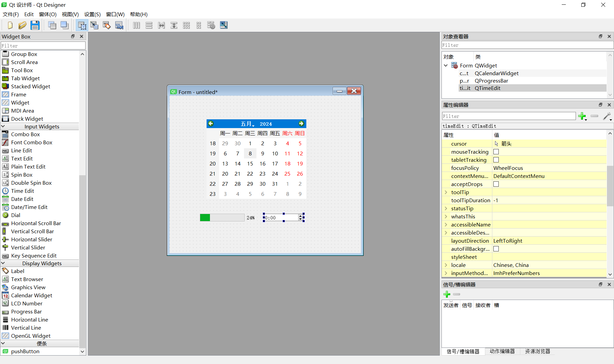Click the 五月 month dropdown in calendar
This screenshot has width=614, height=364.
[x=247, y=124]
